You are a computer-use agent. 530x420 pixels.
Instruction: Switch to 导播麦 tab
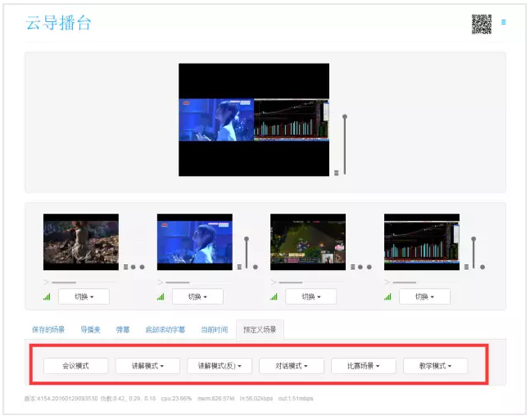(90, 329)
